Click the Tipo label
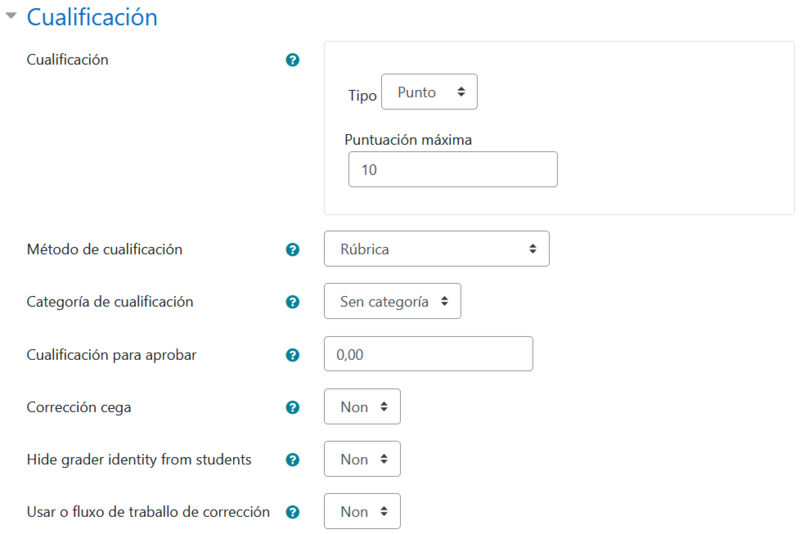This screenshot has width=800, height=534. [x=362, y=95]
